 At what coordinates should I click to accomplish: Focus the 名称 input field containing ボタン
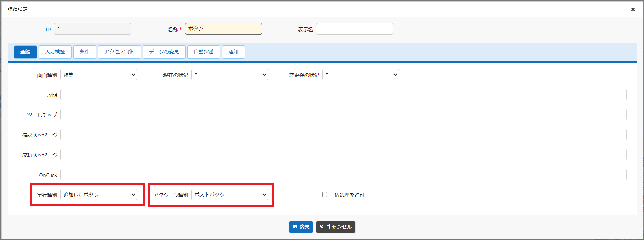coord(224,29)
